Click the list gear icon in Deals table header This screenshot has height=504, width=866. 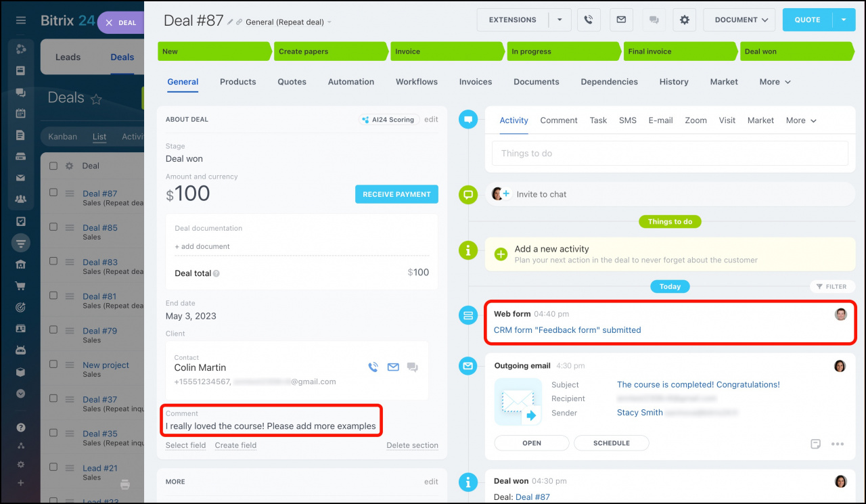[68, 166]
